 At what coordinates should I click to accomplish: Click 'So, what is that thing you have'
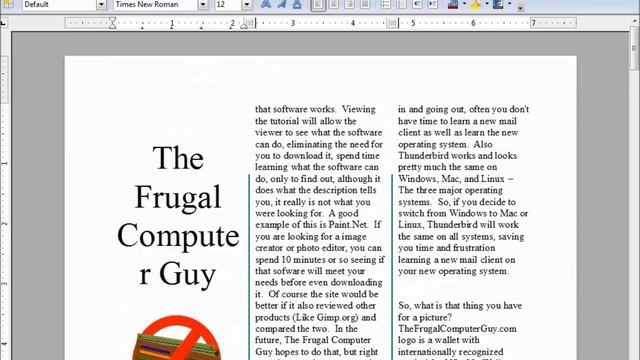pyautogui.click(x=460, y=305)
